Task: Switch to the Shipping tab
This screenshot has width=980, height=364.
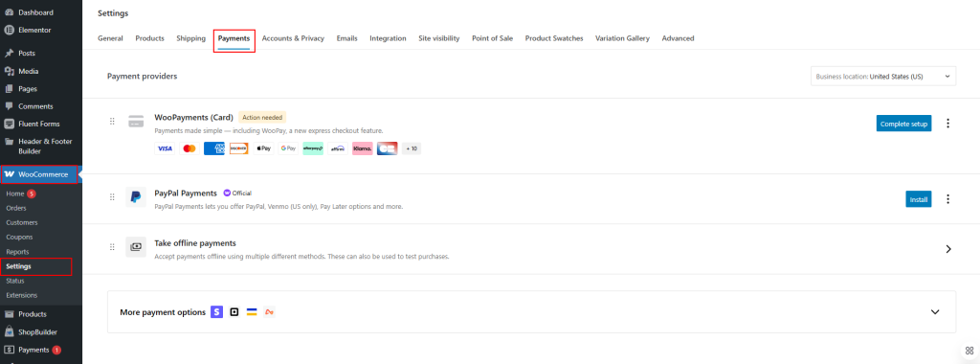Action: click(190, 38)
